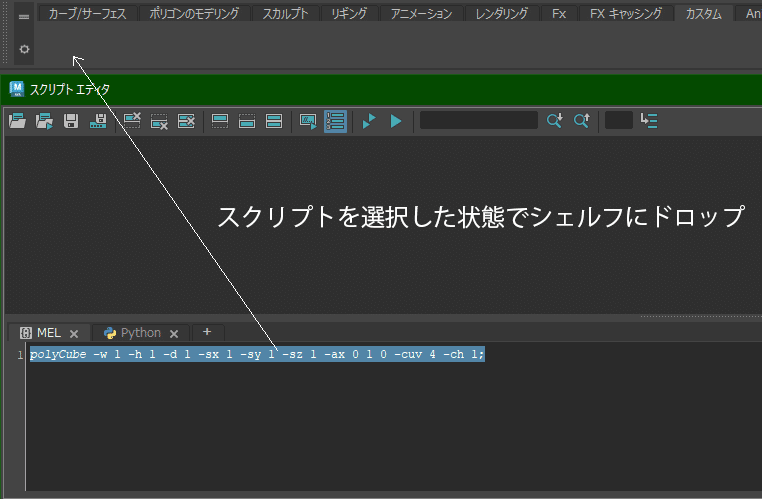Show both history and input panes

pos(274,121)
